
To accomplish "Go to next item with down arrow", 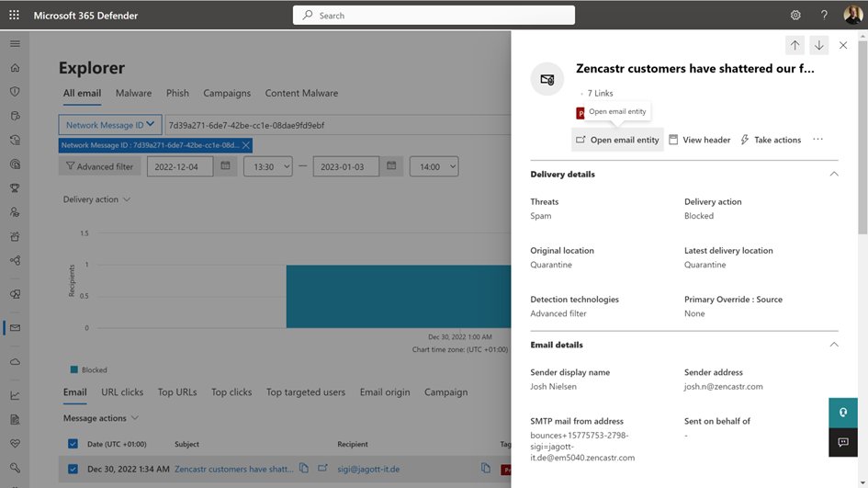I will tap(818, 45).
